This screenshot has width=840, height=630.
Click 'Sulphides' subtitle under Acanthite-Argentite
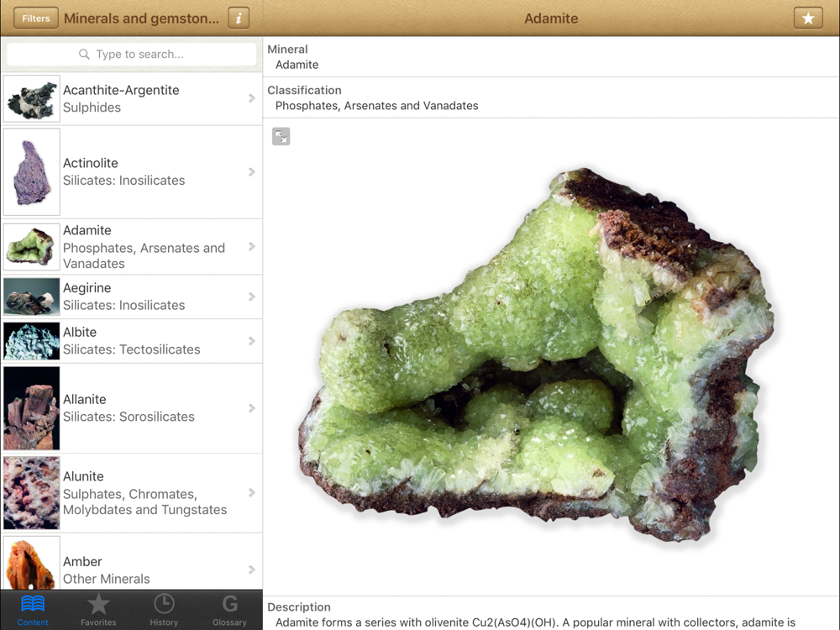[x=92, y=108]
